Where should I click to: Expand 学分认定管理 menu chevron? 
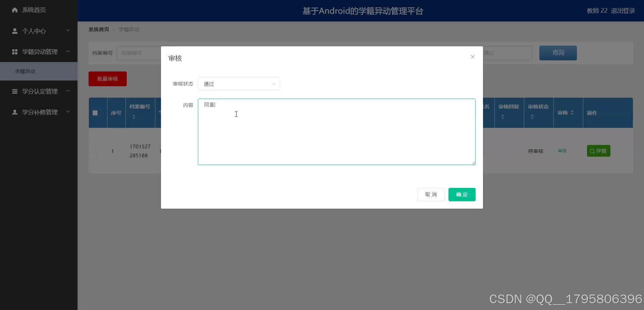tap(68, 91)
